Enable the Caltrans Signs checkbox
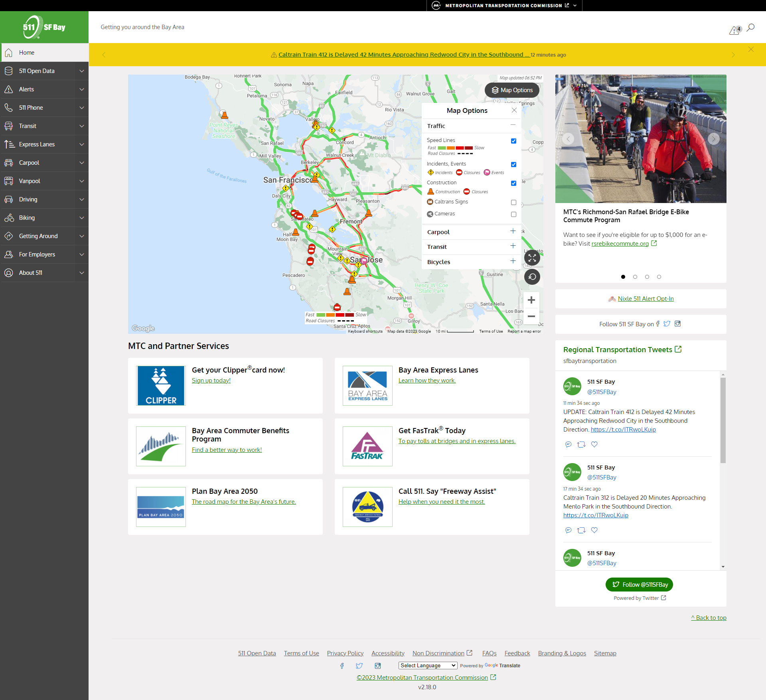This screenshot has width=766, height=700. 513,203
